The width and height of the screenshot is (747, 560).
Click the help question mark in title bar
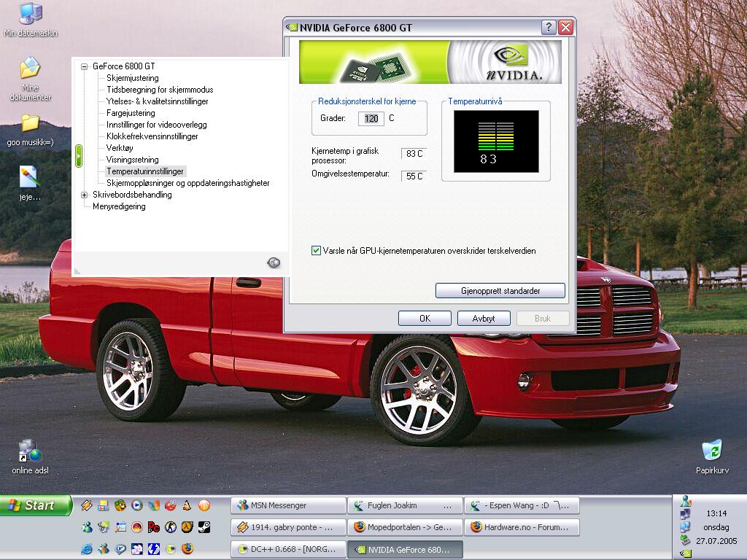[549, 28]
